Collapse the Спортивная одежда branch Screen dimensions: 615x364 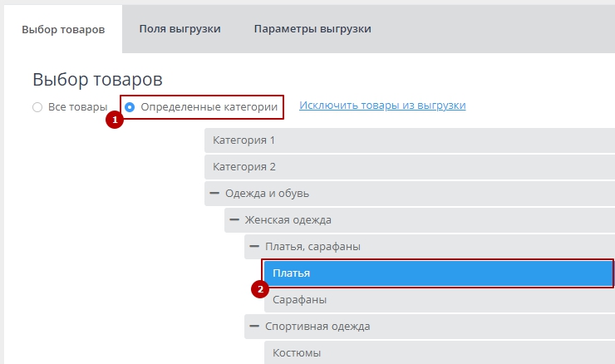coord(254,326)
